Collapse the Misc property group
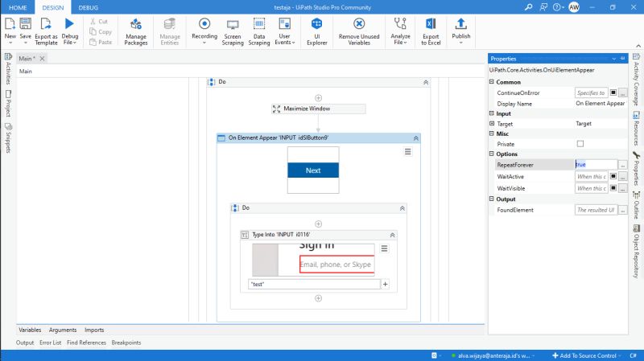 click(x=492, y=133)
